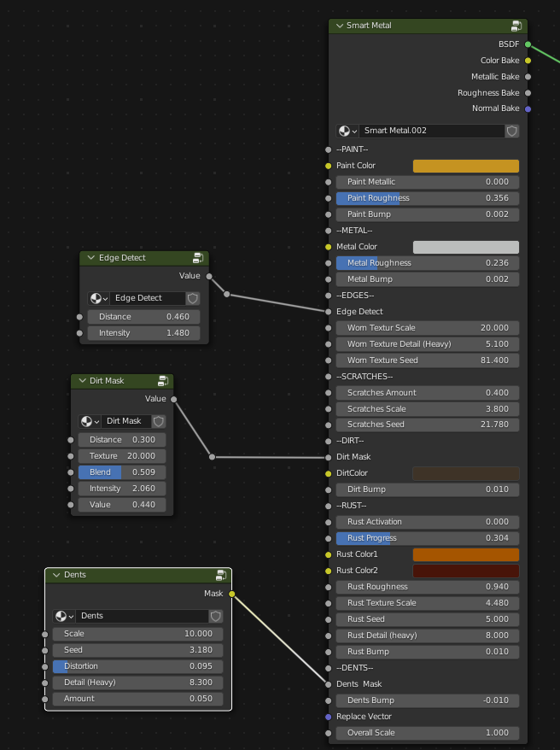Click the Mask output socket of Dents
Image resolution: width=560 pixels, height=750 pixels.
[231, 594]
